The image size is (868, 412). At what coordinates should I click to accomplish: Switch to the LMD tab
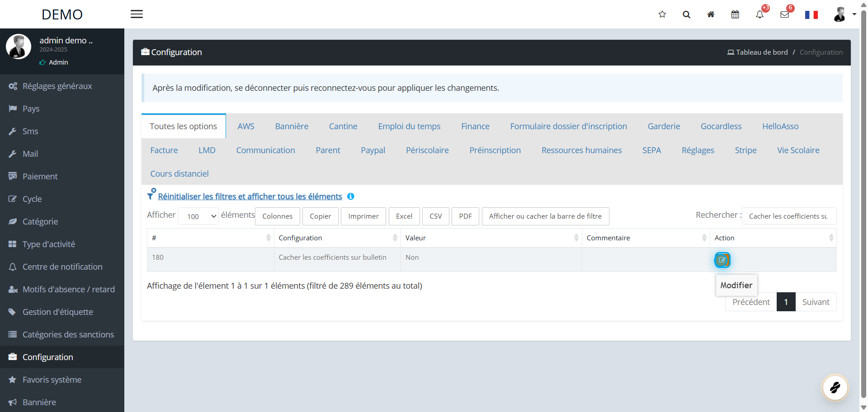(207, 150)
